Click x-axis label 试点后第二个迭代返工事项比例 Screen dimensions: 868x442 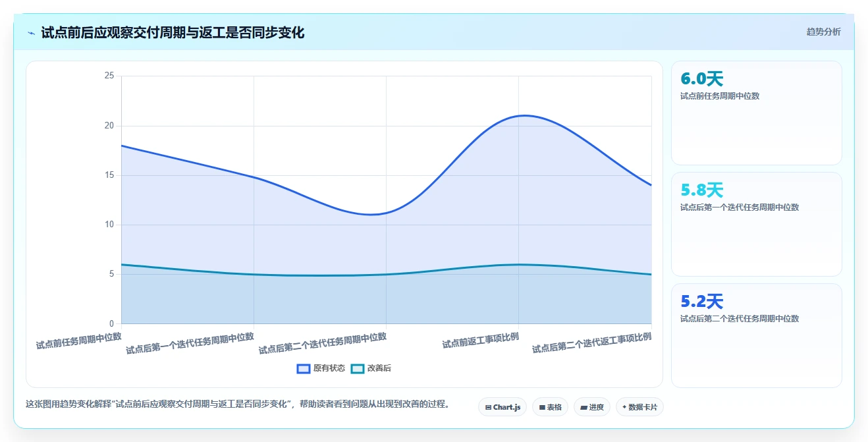click(591, 343)
